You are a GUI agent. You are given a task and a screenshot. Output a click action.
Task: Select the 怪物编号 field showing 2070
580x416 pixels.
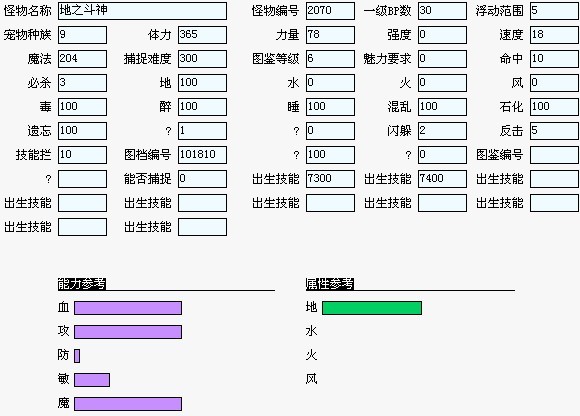pos(330,11)
